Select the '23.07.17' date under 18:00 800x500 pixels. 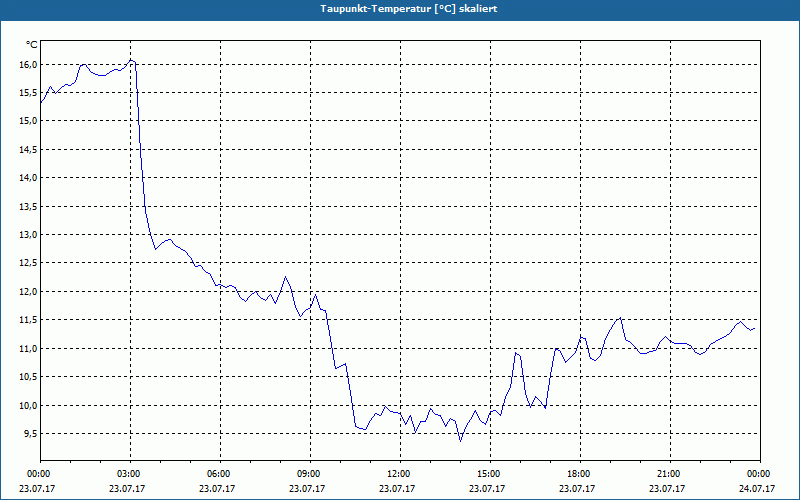point(577,488)
